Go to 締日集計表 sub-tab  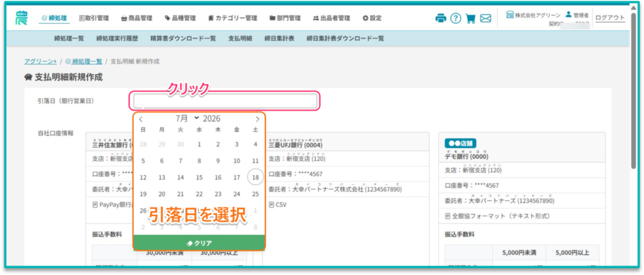(279, 38)
